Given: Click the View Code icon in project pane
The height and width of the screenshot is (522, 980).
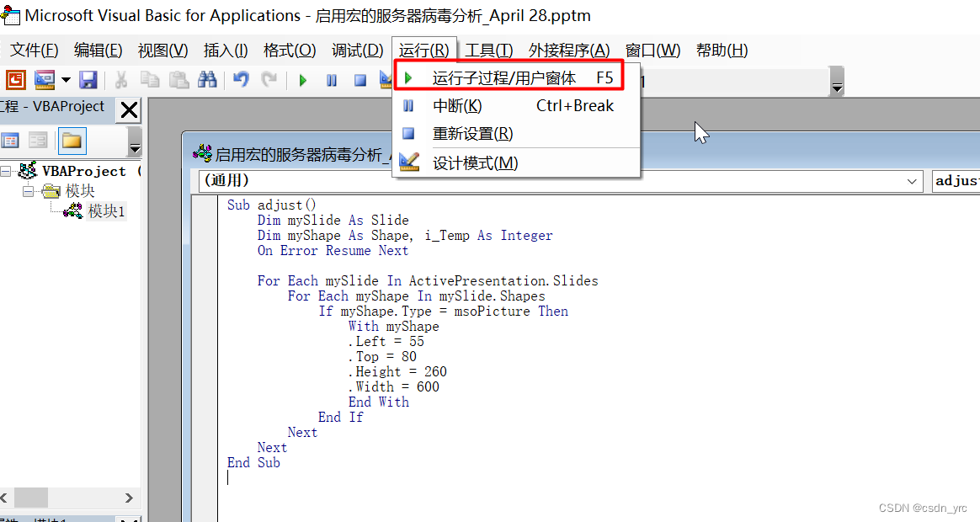Looking at the screenshot, I should point(10,141).
